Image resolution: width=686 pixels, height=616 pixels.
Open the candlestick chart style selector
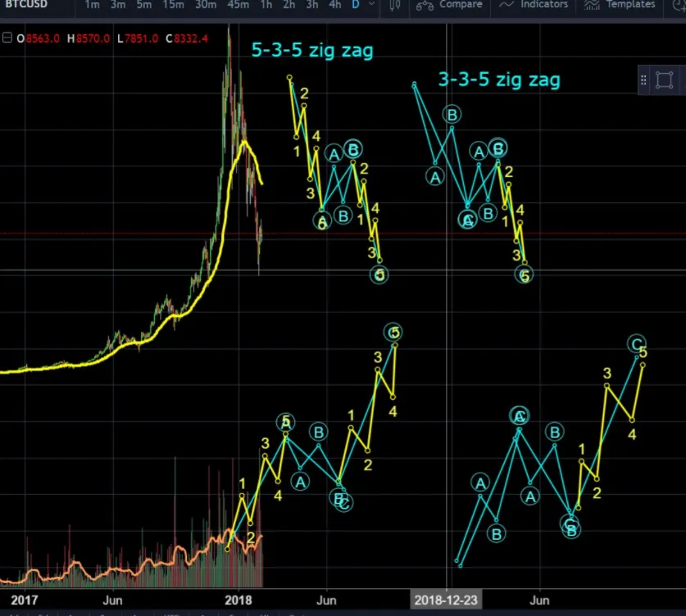(x=395, y=5)
